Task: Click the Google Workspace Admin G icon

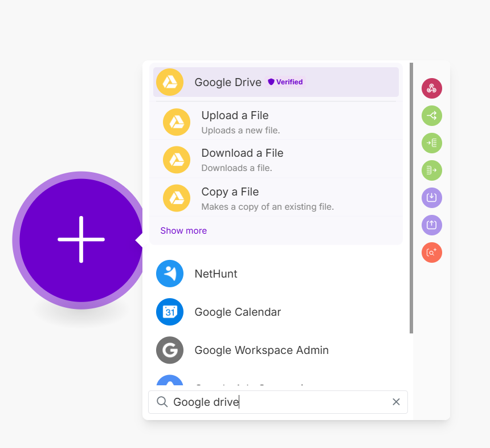Action: [170, 350]
